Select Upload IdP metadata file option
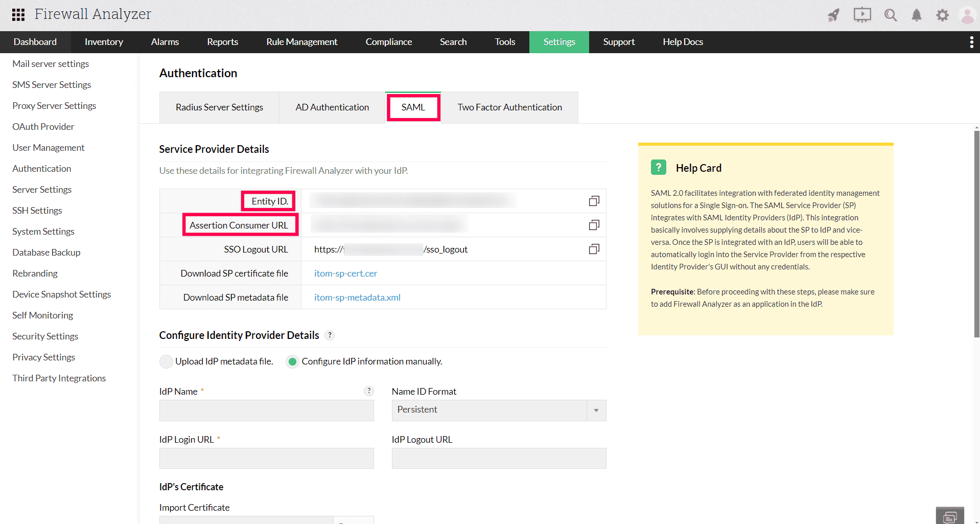 pyautogui.click(x=166, y=361)
